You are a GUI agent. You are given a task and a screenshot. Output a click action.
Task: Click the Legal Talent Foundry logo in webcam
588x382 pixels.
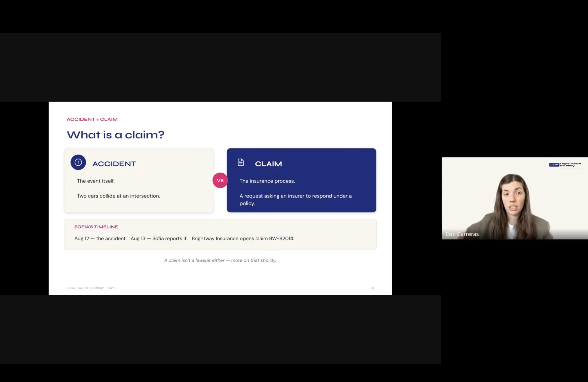pos(565,165)
